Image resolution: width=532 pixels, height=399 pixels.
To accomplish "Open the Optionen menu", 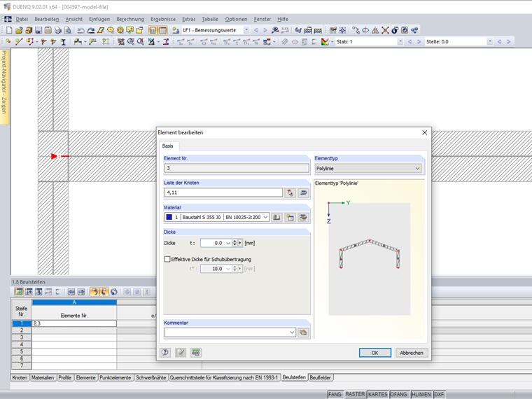I will coord(236,20).
